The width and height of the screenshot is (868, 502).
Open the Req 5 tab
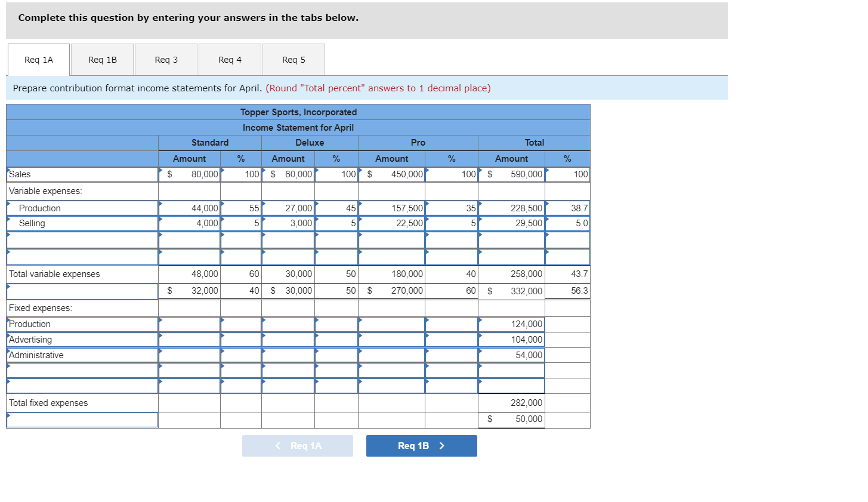click(293, 59)
